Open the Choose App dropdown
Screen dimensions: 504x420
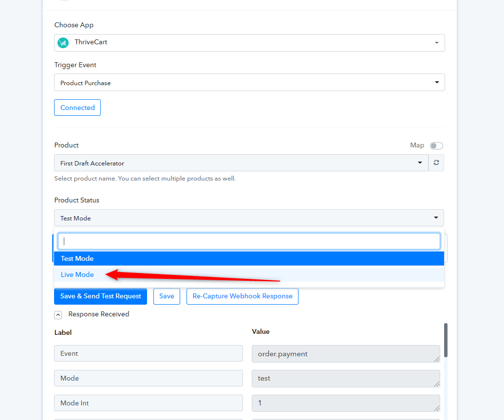coord(249,43)
